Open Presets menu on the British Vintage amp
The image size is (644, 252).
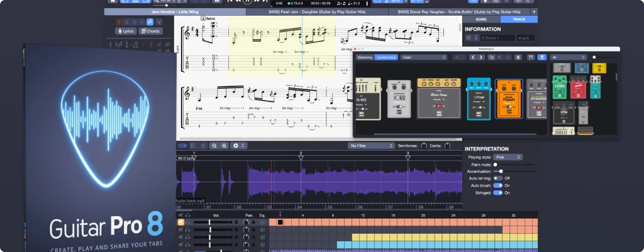[x=438, y=100]
